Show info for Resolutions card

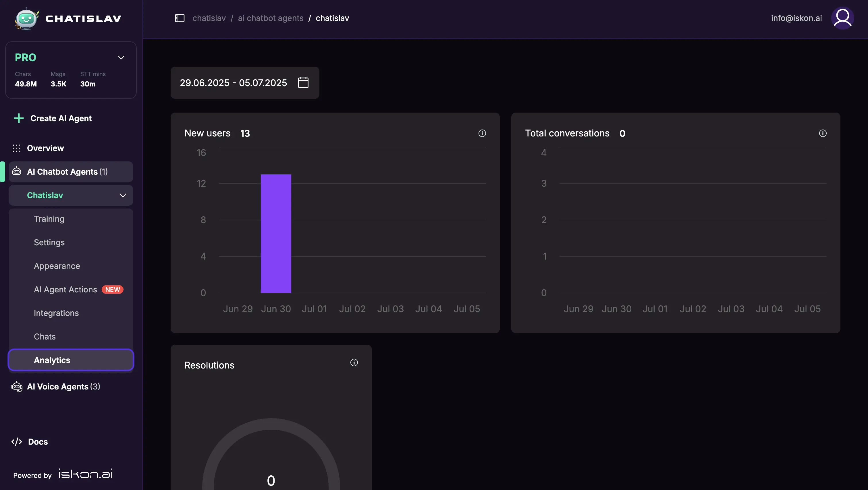354,362
